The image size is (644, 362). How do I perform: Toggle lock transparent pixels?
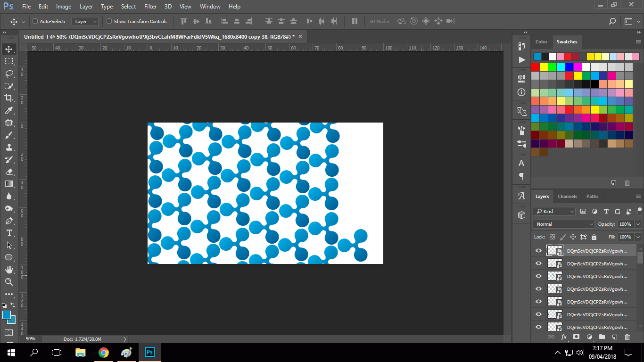(553, 237)
